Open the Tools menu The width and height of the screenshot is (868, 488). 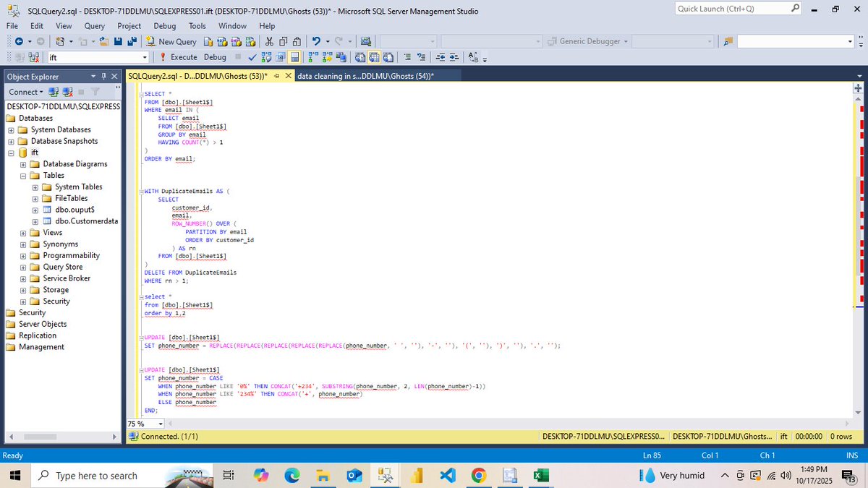pyautogui.click(x=197, y=25)
